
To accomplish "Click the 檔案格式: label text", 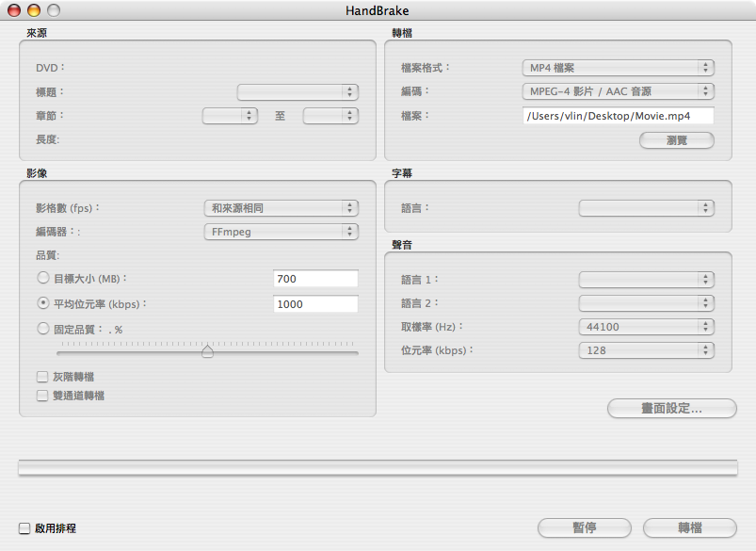I will 426,68.
